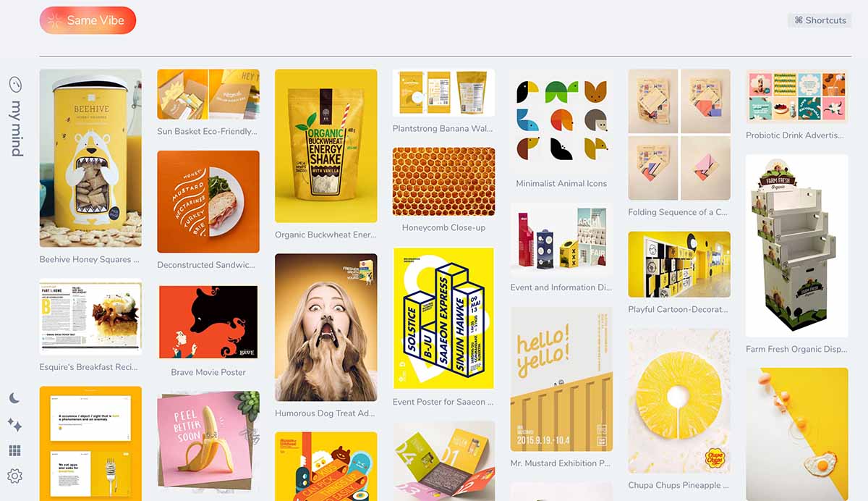Click the mymind logo in the sidebar
Screen dimensions: 868x501
tap(15, 117)
